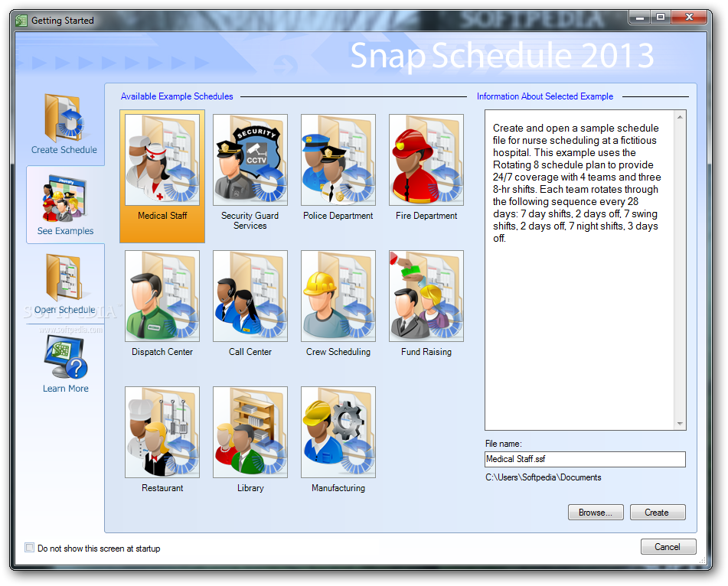
Task: Switch to See Examples sidebar section
Action: tap(65, 204)
